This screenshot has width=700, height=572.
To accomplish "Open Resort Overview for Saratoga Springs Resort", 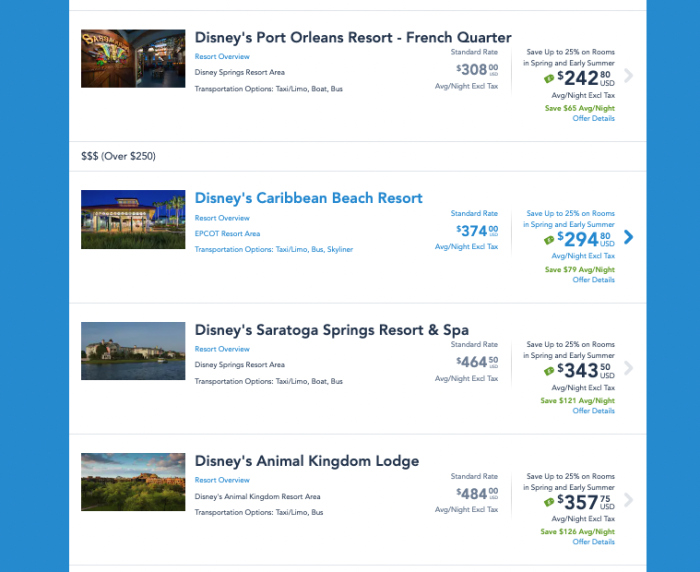I will coord(222,349).
